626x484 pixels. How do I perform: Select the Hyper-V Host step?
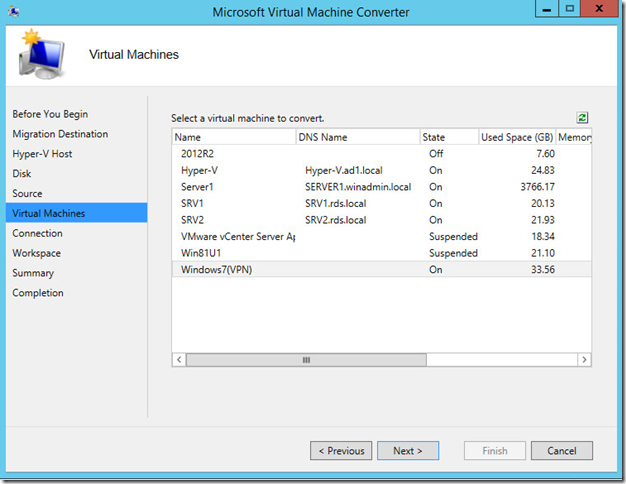(42, 154)
